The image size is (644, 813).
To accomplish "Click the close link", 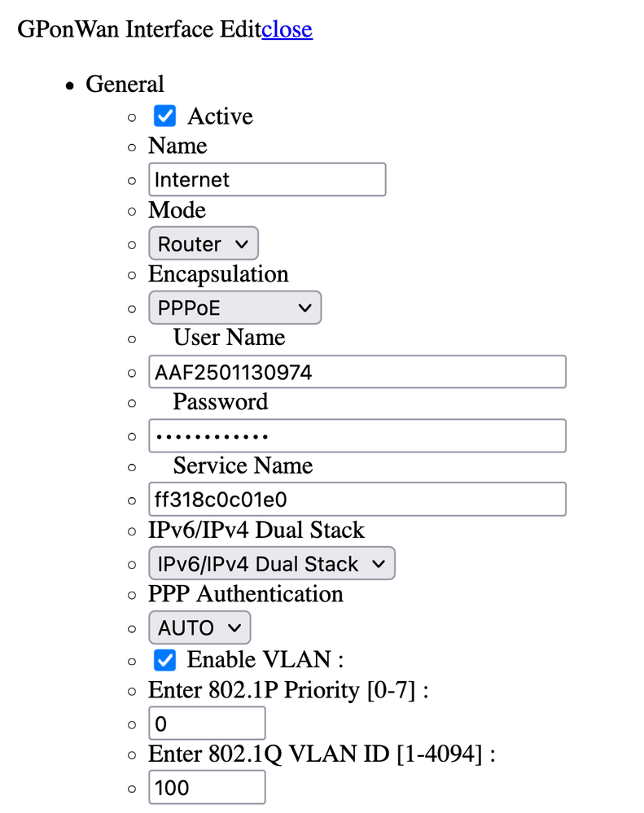I will point(287,29).
